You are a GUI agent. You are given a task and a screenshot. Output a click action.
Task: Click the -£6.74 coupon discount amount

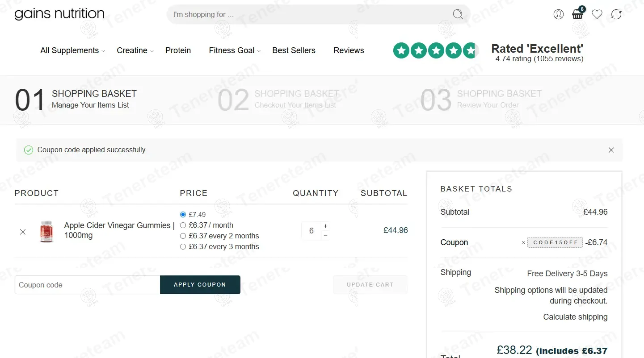tap(597, 242)
